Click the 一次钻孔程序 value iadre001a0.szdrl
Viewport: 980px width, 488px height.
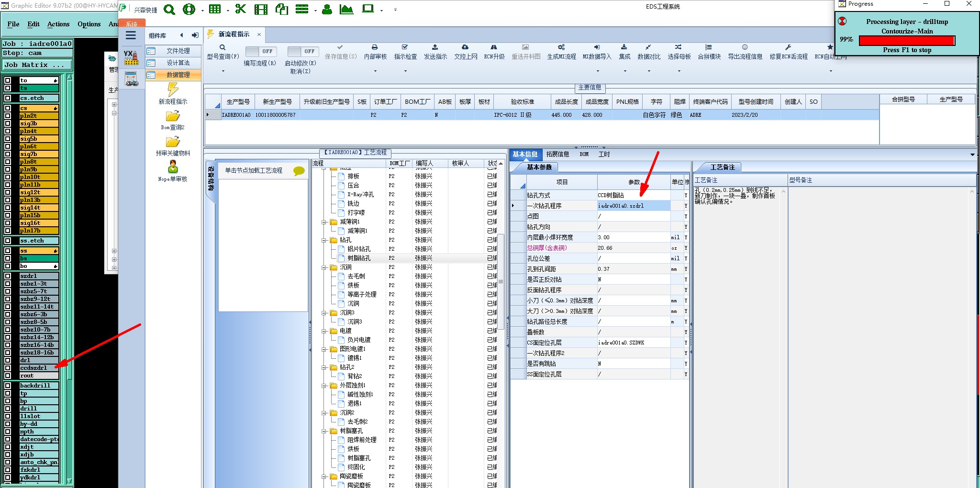[634, 206]
